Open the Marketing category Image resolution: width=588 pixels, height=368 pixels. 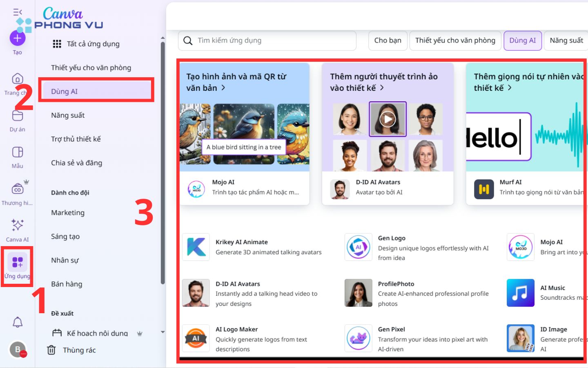click(67, 212)
